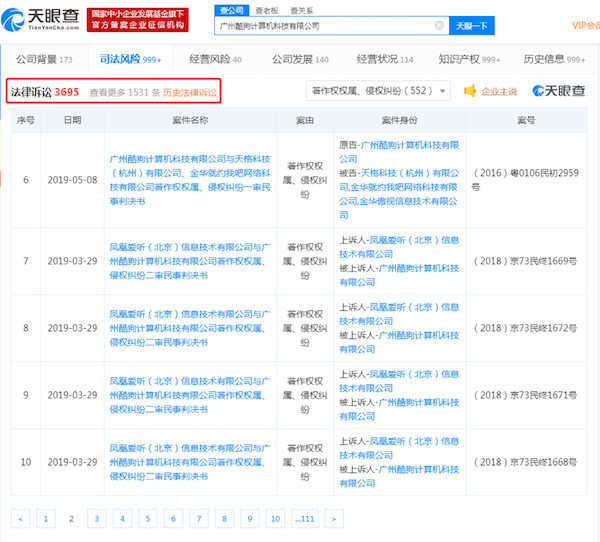Open the 经营风险 tab
600x542 pixels.
click(215, 59)
